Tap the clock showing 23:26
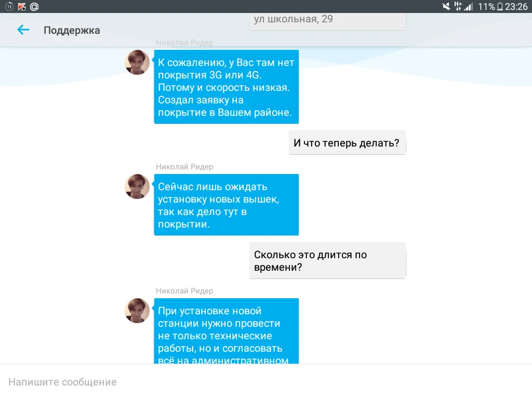Viewport: 532px width, 399px height. [x=517, y=6]
